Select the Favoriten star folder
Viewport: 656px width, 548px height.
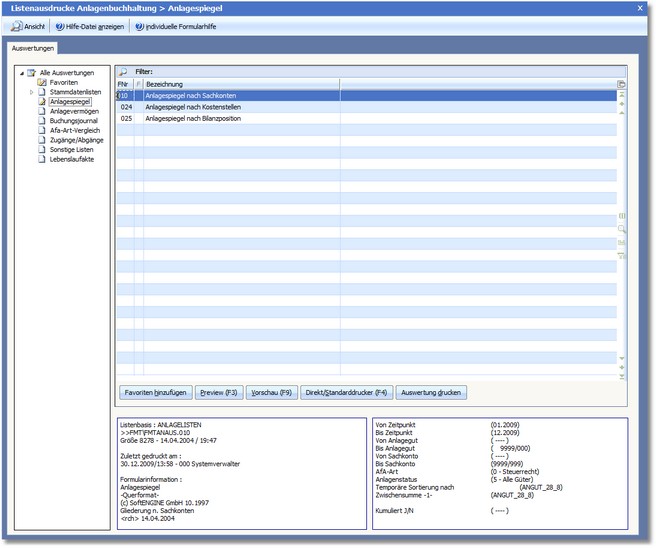pos(42,82)
